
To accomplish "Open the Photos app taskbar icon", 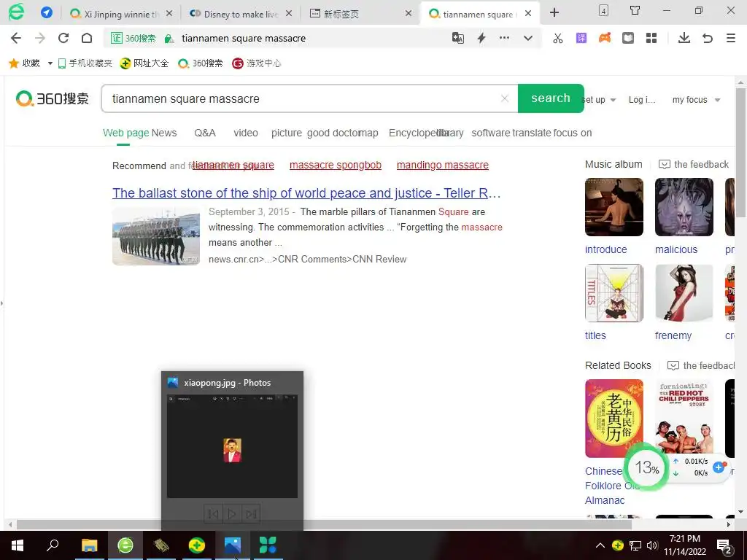I will pyautogui.click(x=233, y=545).
